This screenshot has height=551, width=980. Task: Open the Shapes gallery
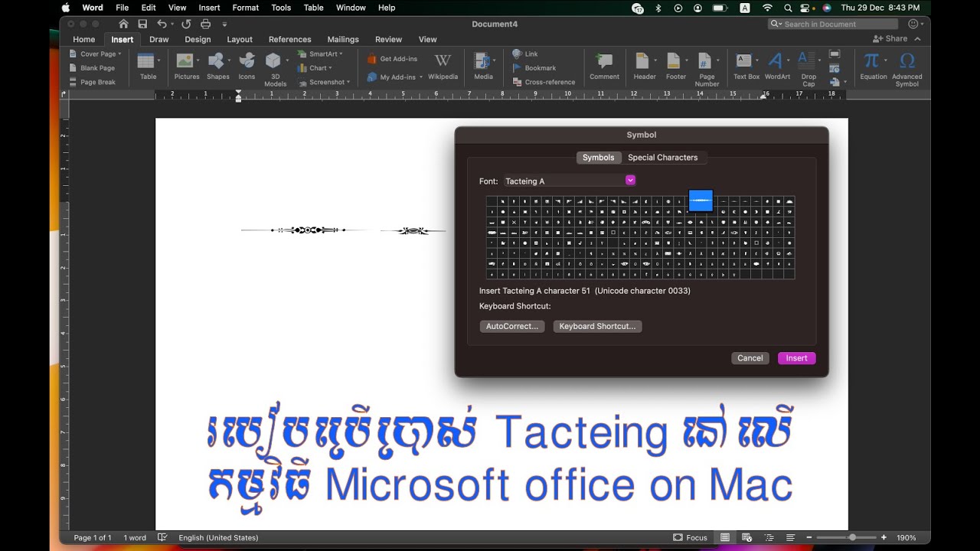point(217,66)
